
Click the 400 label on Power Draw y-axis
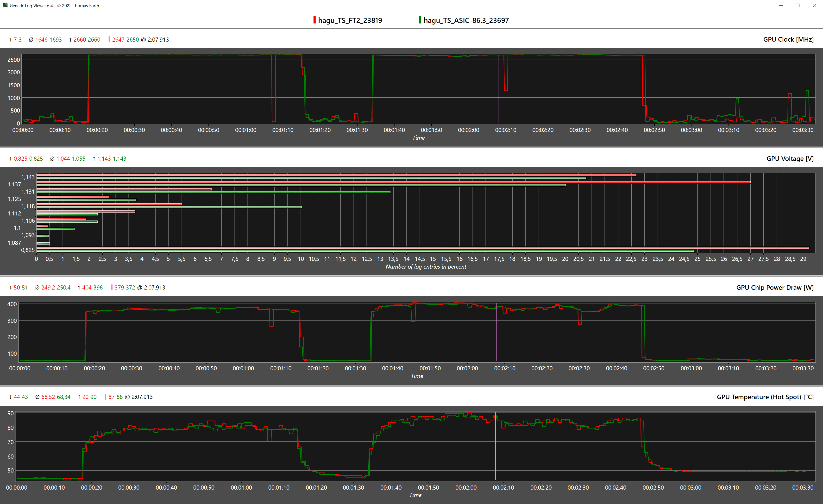(12, 304)
